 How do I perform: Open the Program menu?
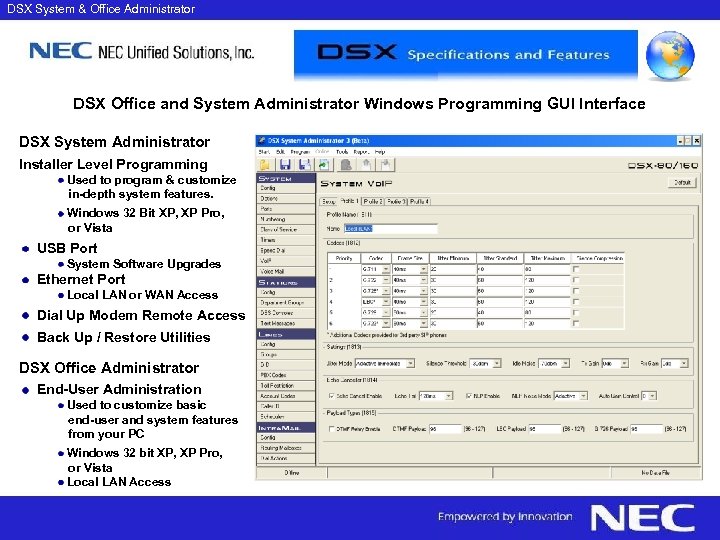(300, 152)
